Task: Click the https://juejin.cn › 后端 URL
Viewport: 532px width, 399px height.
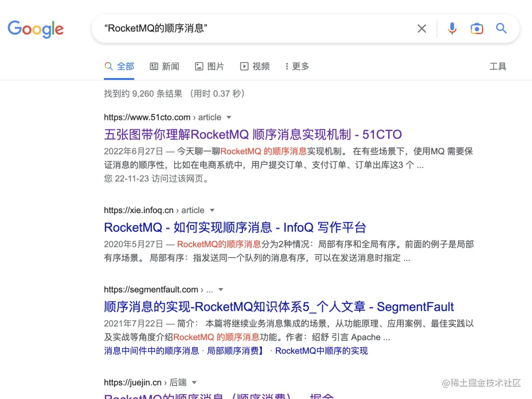Action: (x=145, y=382)
